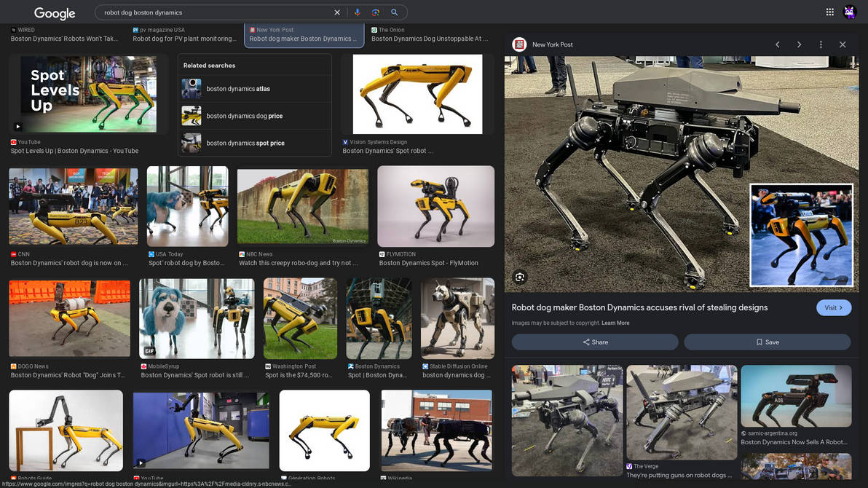Open the Vision Systems Design Spot image

[417, 94]
